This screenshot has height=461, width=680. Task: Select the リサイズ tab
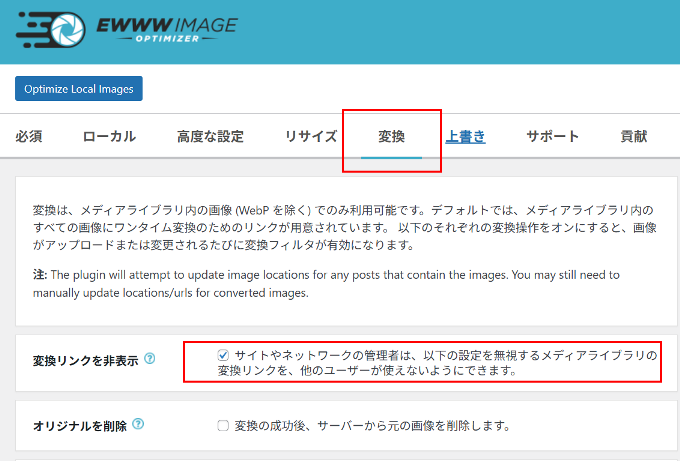310,137
